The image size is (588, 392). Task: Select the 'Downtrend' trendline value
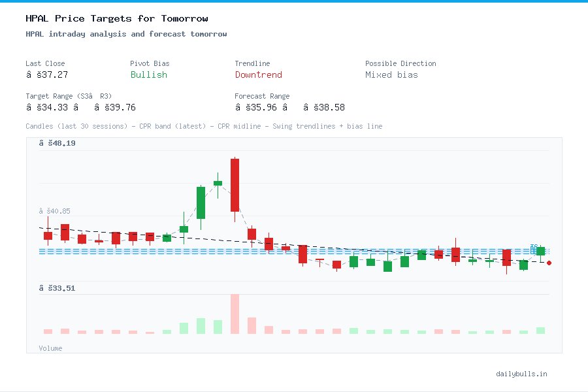tap(258, 74)
